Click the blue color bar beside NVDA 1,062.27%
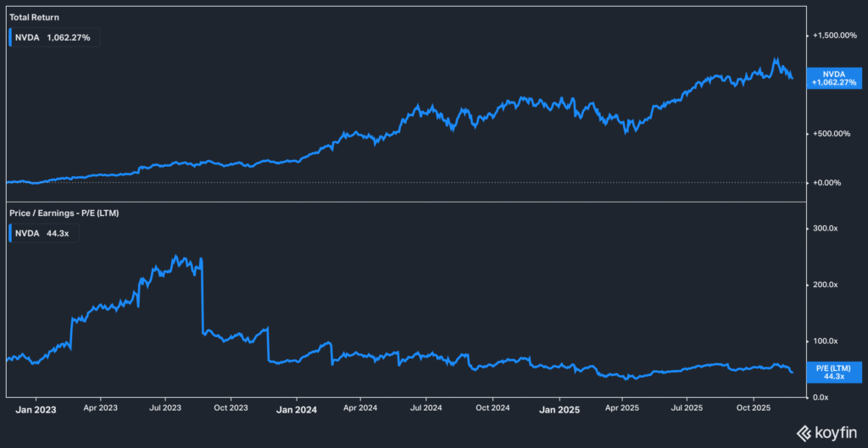Screen dimensions: 868x448 click(10, 39)
